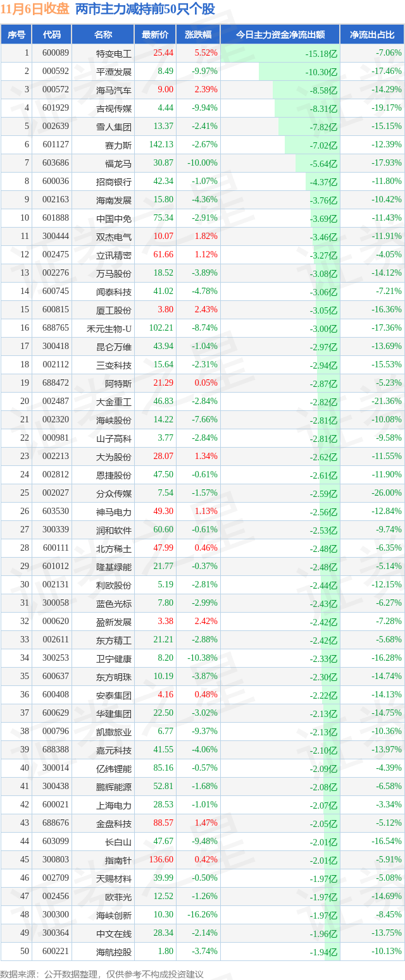The width and height of the screenshot is (405, 980).
Task: Click stock name 禾元生物-U
Action: 109,328
